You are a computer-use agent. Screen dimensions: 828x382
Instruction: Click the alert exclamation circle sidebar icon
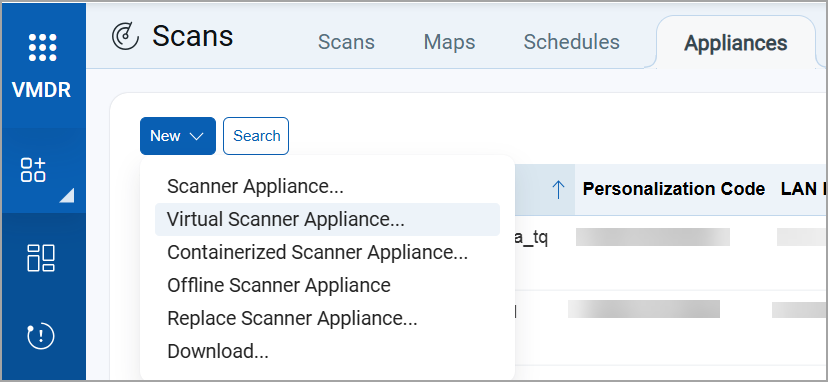pyautogui.click(x=41, y=336)
